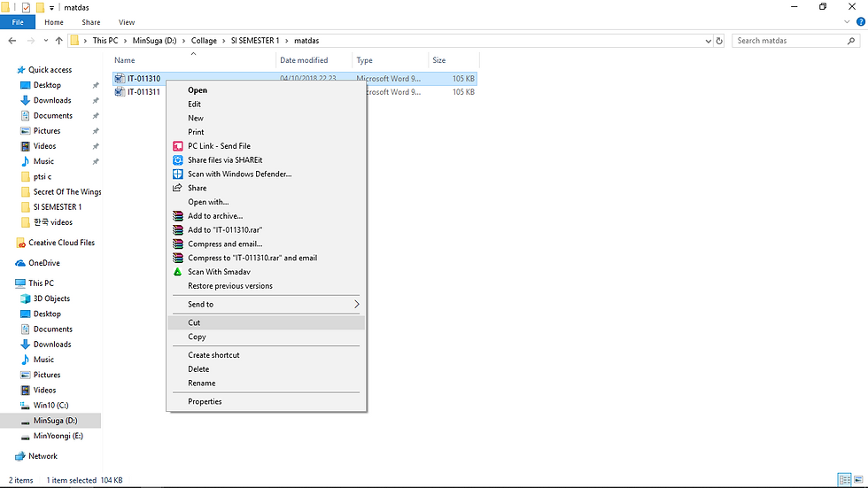Image resolution: width=868 pixels, height=488 pixels.
Task: Choose Print from the context menu
Action: (x=266, y=132)
